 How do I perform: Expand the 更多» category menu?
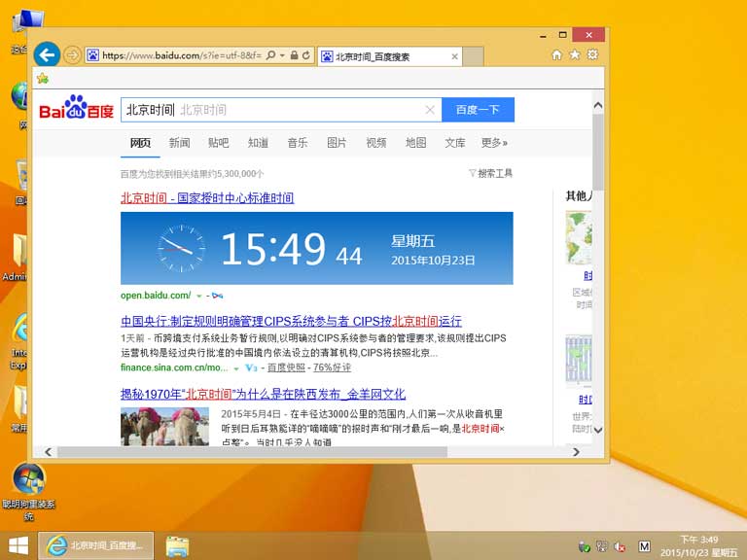[494, 143]
